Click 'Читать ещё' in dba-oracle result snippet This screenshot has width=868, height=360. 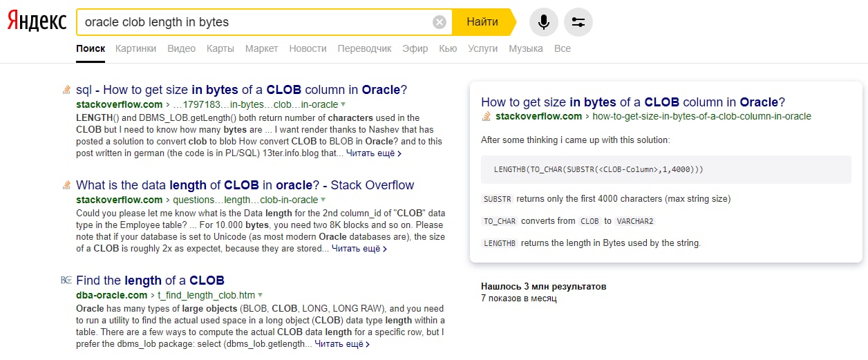342,344
